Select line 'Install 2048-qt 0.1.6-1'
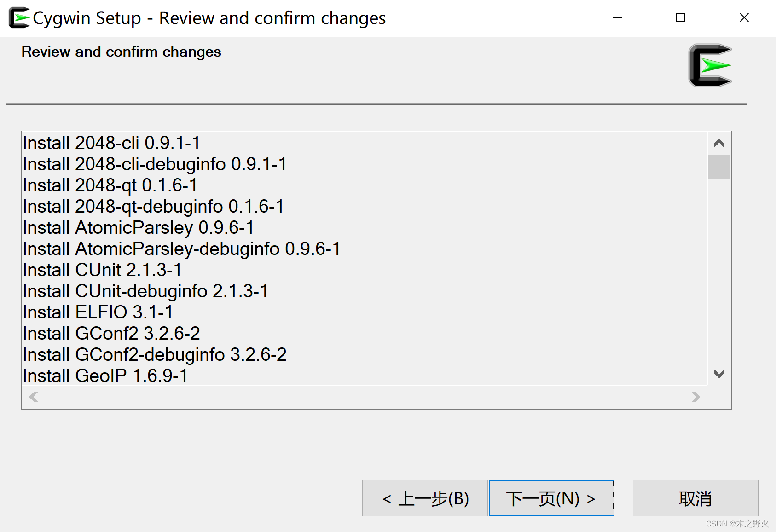Screen dimensions: 776x532 [x=110, y=185]
